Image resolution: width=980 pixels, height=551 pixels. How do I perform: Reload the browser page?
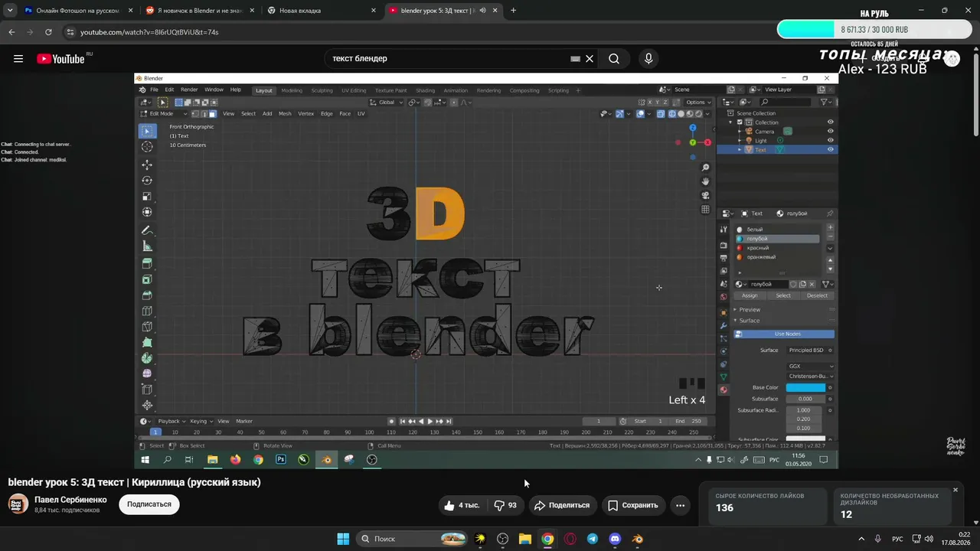tap(48, 32)
